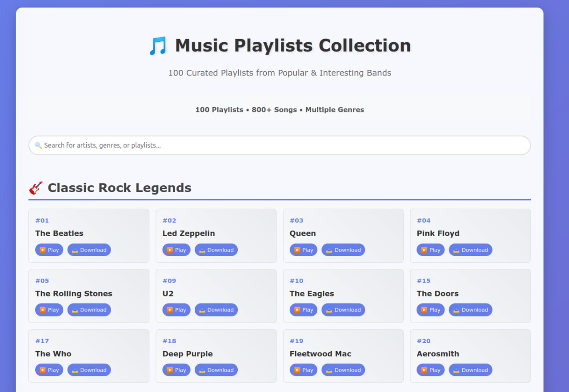The image size is (569, 392).
Task: Play The Doors playlist
Action: pos(431,310)
